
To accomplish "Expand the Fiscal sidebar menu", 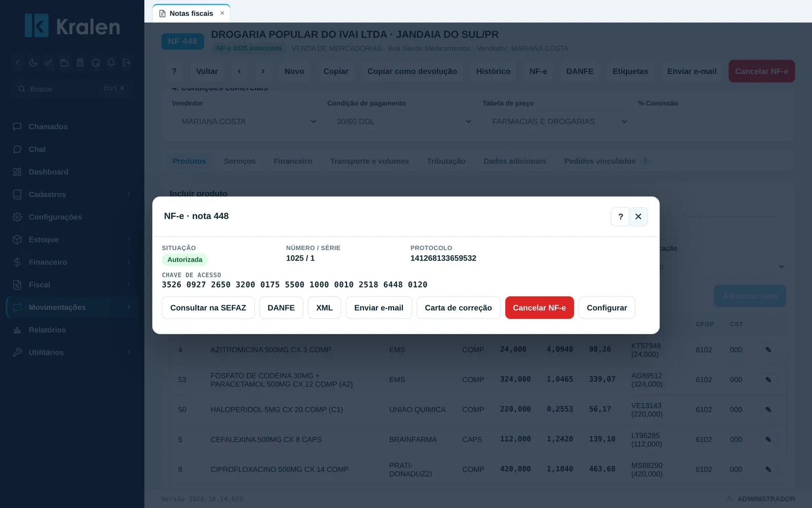I will click(x=72, y=284).
